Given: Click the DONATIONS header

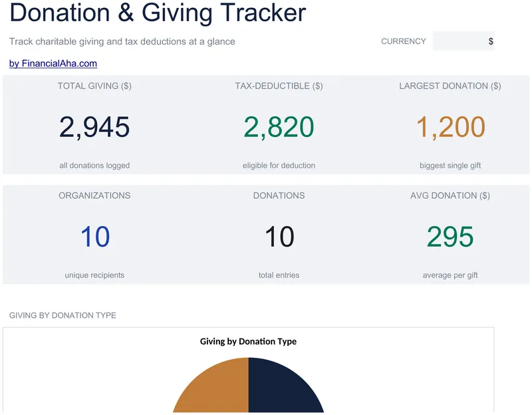Looking at the screenshot, I should click(x=279, y=196).
